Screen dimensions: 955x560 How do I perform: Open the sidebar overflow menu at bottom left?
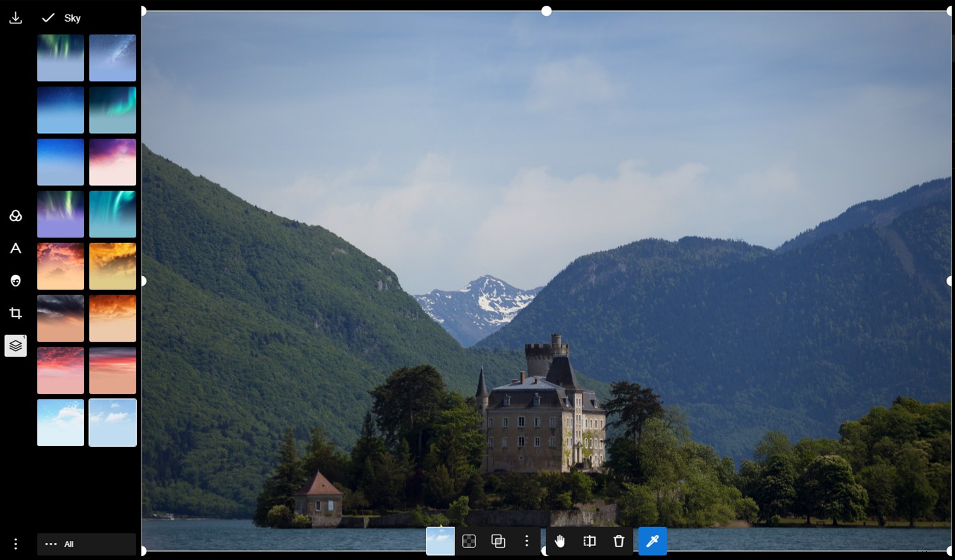tap(15, 544)
